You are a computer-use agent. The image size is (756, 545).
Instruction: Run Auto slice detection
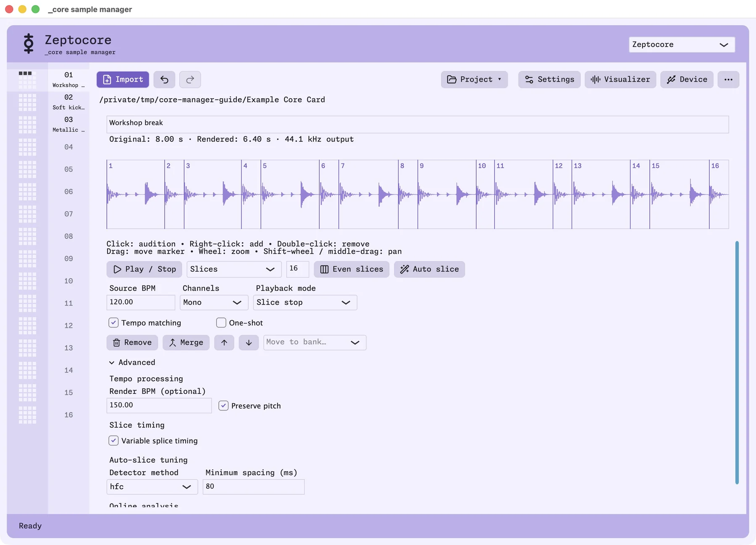[x=429, y=269]
